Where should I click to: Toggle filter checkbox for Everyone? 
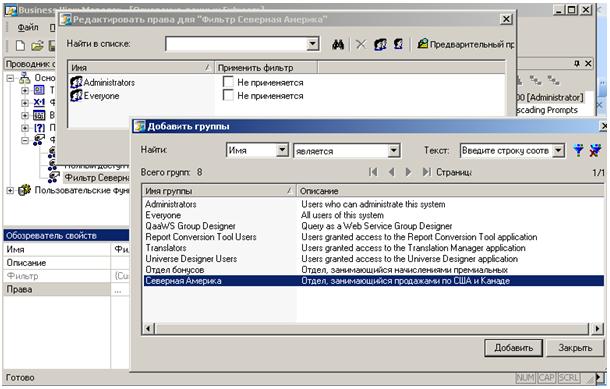pyautogui.click(x=228, y=95)
